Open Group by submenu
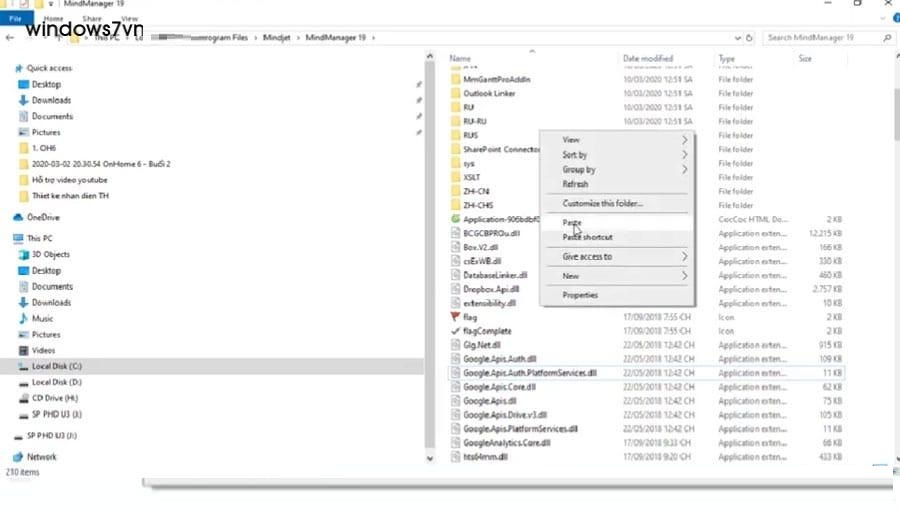 click(618, 170)
